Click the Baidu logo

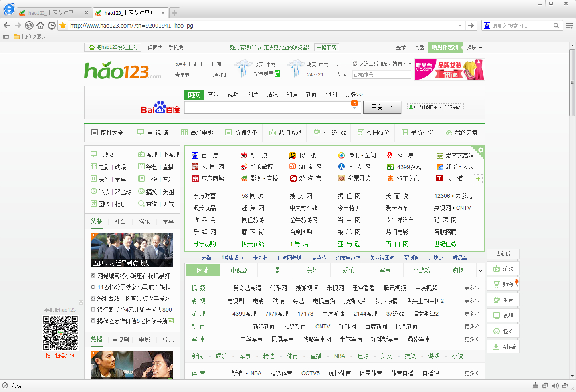tap(160, 107)
